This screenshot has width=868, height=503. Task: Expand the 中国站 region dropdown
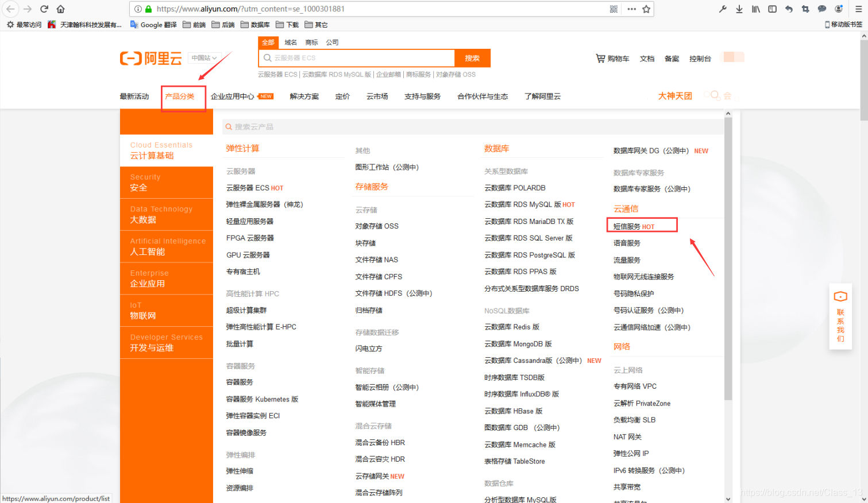204,58
